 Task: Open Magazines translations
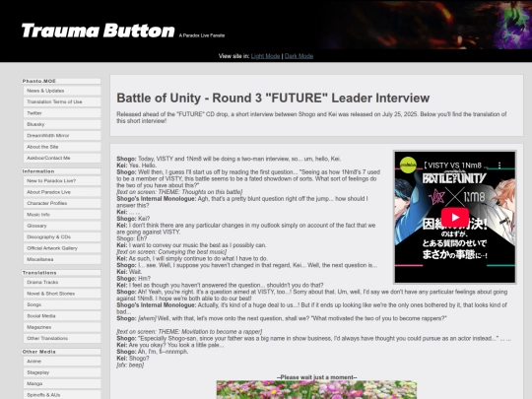click(62, 327)
